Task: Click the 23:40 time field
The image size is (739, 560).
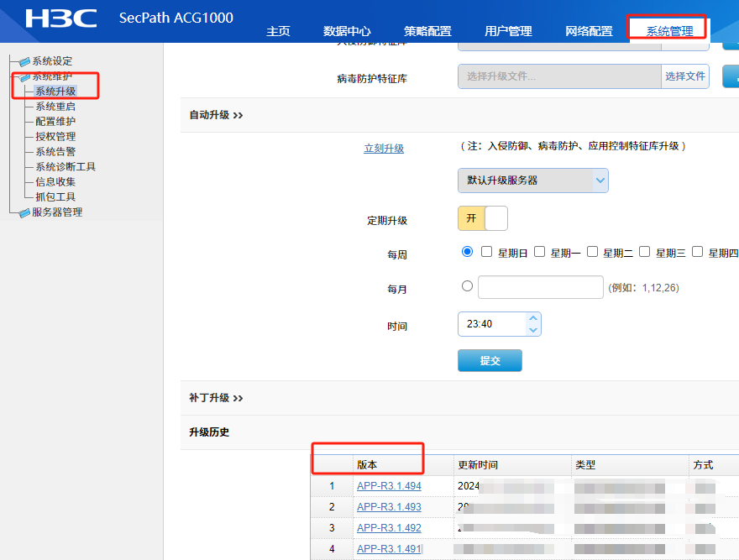Action: point(491,324)
